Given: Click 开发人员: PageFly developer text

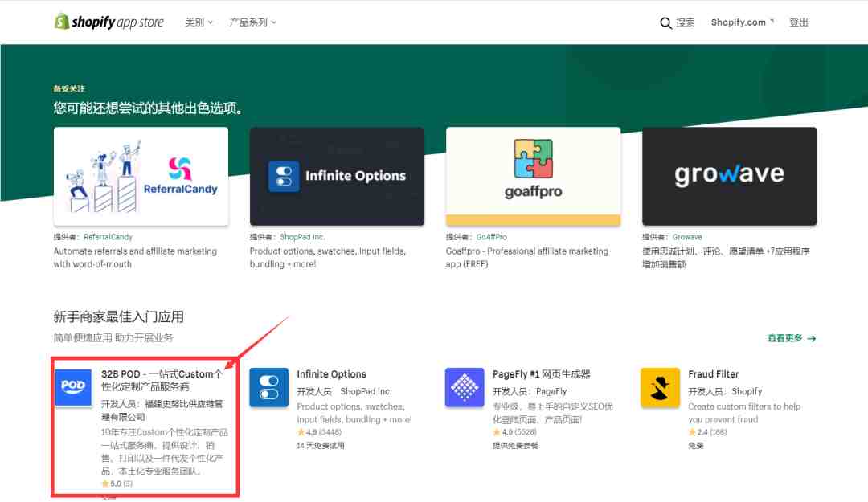Looking at the screenshot, I should pyautogui.click(x=530, y=391).
